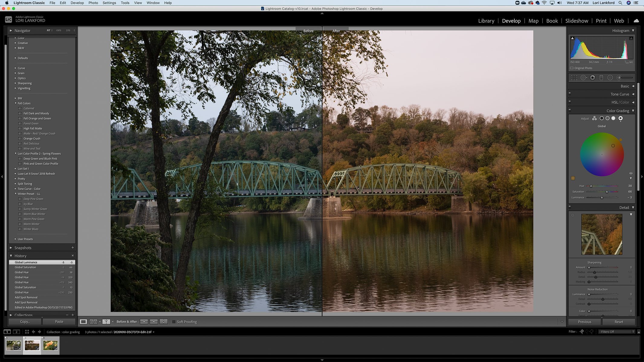Viewport: 644px width, 362px height.
Task: Toggle Tone Curve panel on/off switch
Action: point(570,93)
